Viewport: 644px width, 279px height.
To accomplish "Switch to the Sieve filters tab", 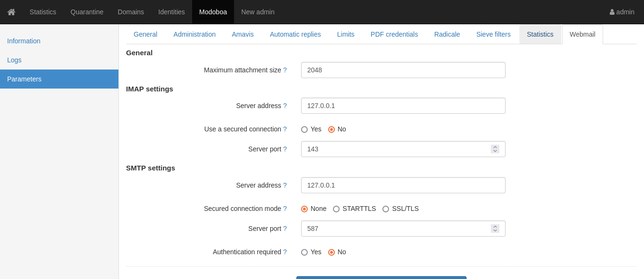I will [x=493, y=34].
